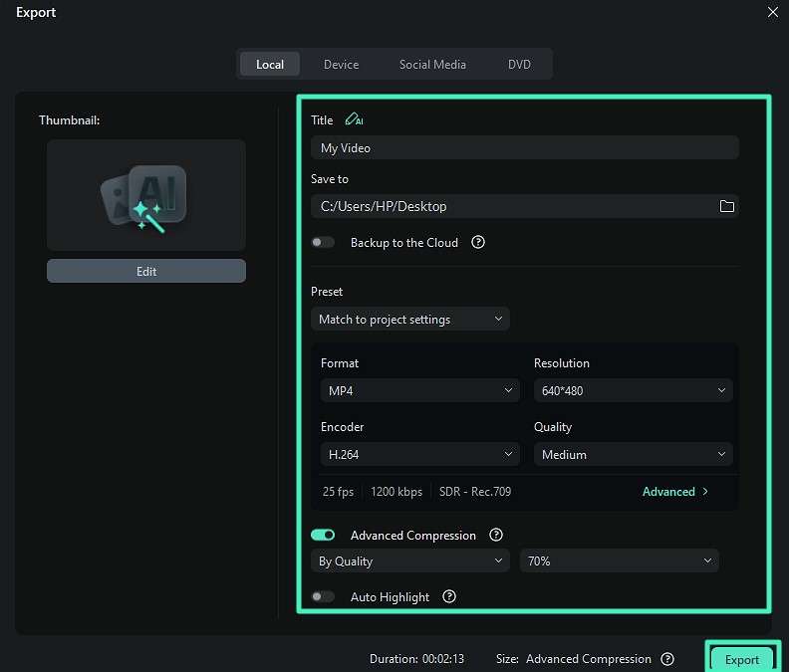The width and height of the screenshot is (789, 672).
Task: Click help icon beside Advanced Compression toggle
Action: coord(496,535)
